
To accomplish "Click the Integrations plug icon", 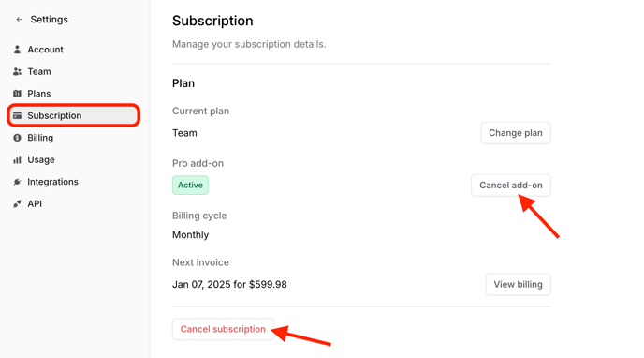I will (x=17, y=182).
